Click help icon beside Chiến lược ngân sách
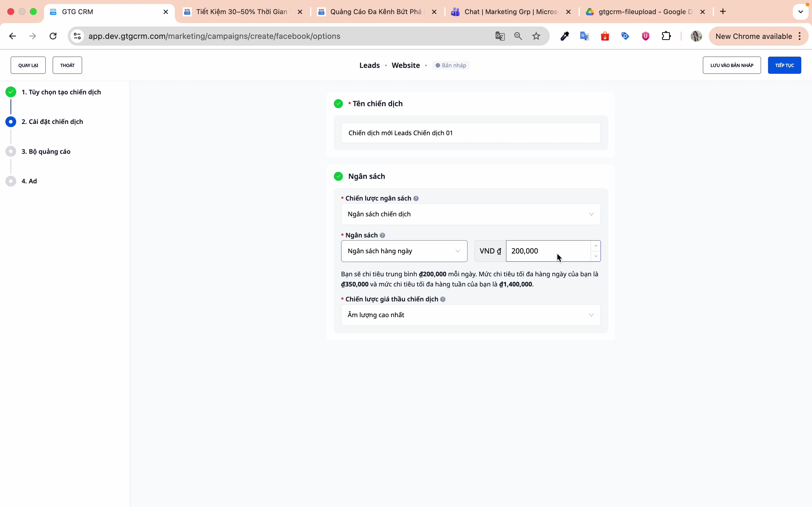The height and width of the screenshot is (507, 812). 416,199
